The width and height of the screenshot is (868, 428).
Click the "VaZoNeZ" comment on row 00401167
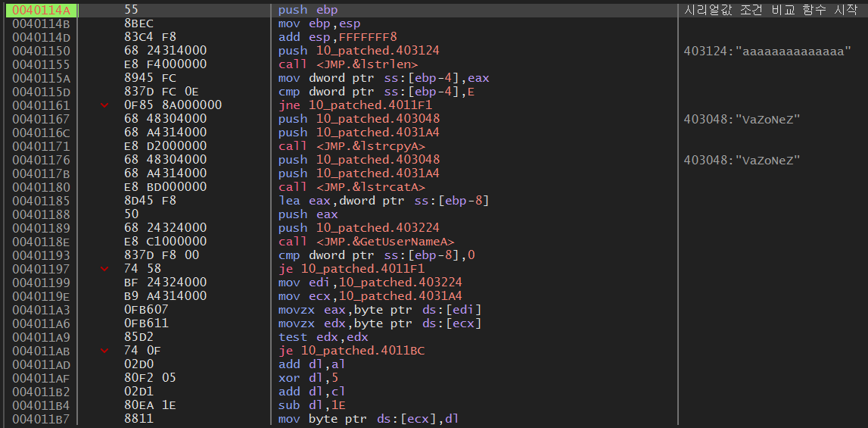tap(742, 119)
